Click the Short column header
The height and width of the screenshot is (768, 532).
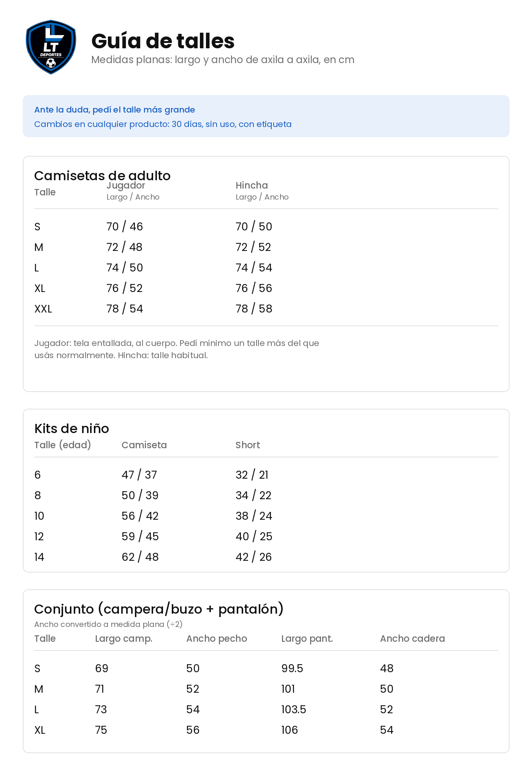pyautogui.click(x=248, y=445)
